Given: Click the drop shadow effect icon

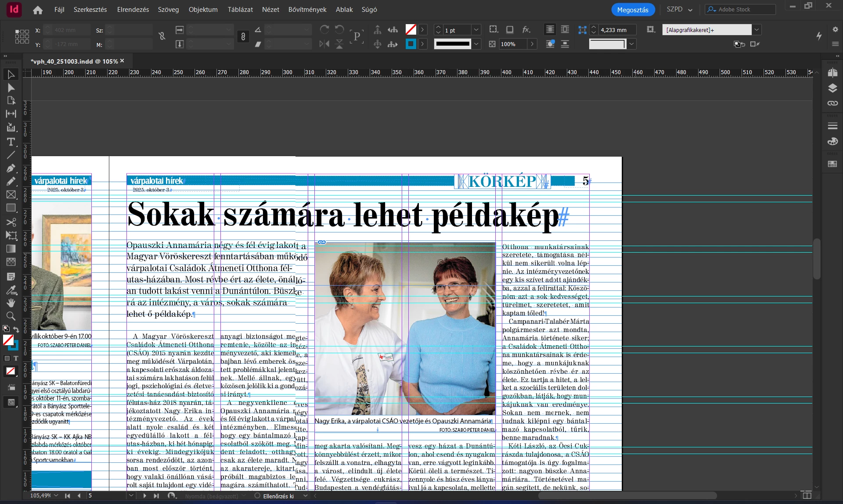Looking at the screenshot, I should click(510, 30).
